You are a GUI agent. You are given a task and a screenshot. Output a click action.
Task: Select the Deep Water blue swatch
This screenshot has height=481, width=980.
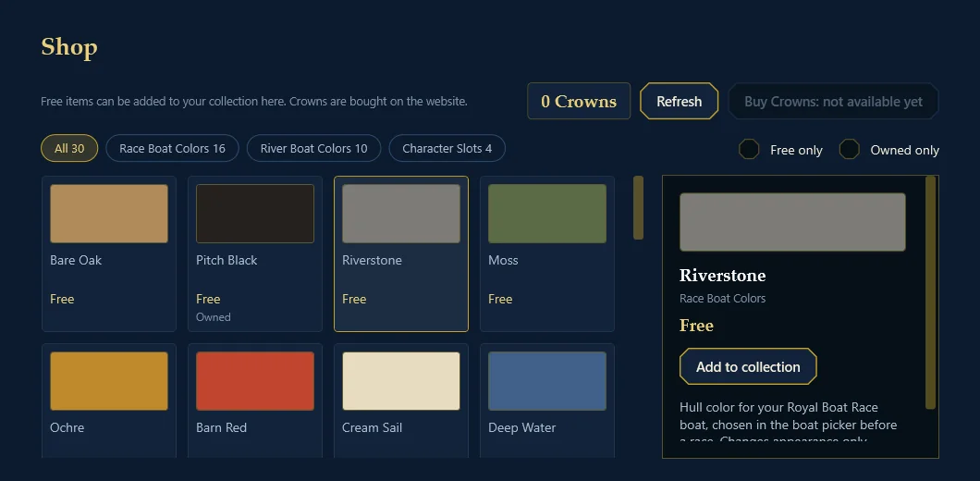[547, 381]
